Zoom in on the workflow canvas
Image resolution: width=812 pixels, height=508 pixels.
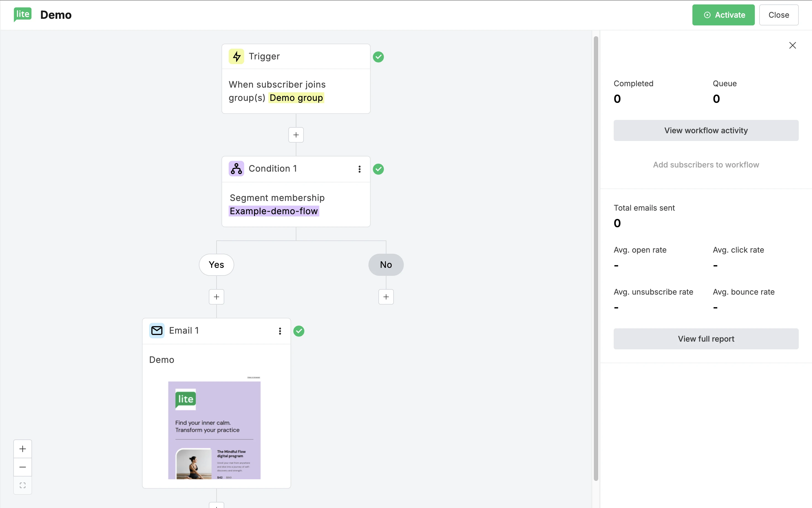click(22, 449)
